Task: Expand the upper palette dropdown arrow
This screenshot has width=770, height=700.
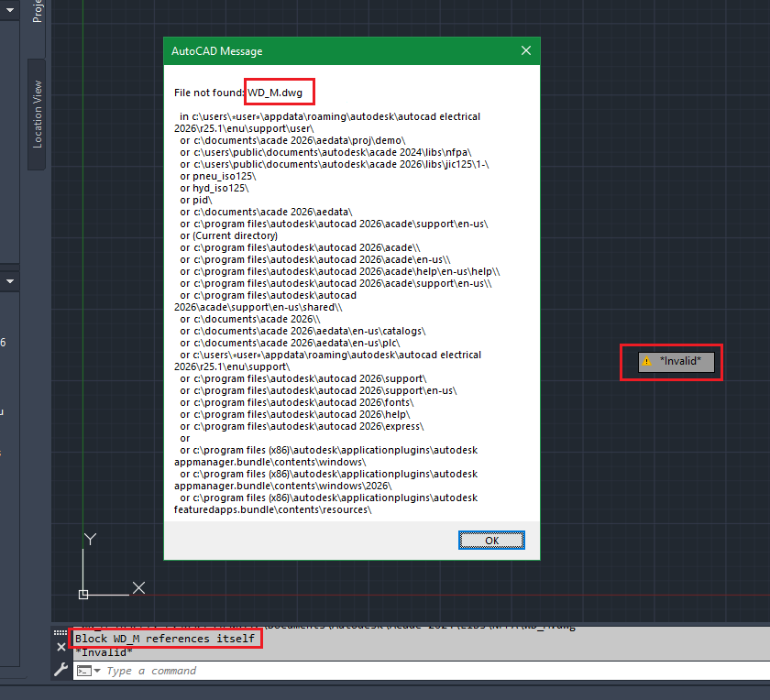Action: 10,10
